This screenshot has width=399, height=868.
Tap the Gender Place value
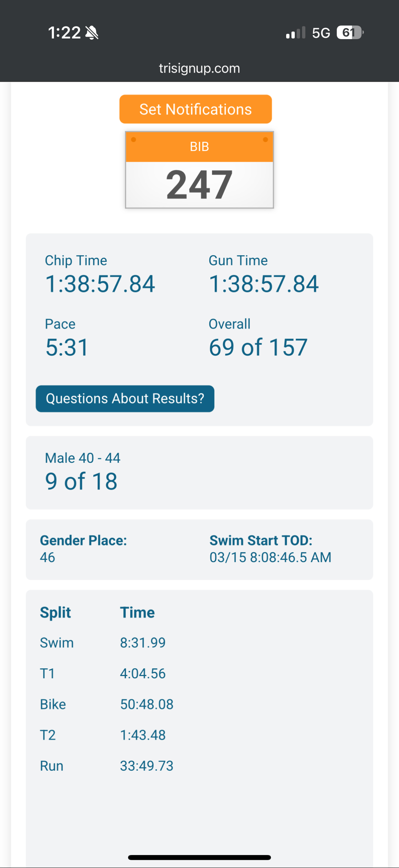pos(47,557)
